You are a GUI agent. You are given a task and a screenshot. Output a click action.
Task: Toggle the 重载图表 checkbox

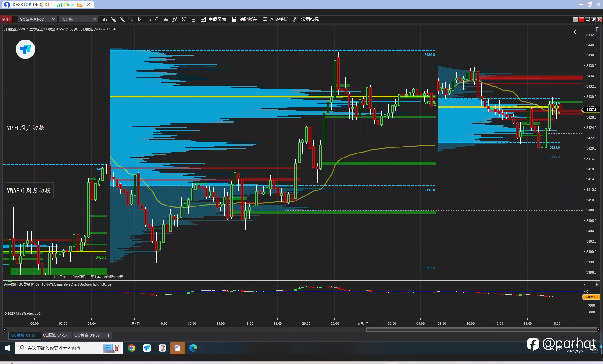[x=203, y=19]
